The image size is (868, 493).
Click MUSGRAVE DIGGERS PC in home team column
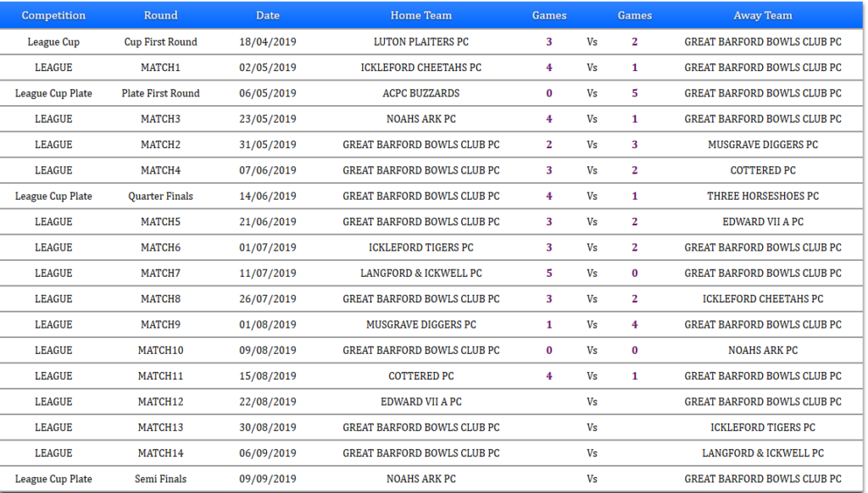(420, 324)
